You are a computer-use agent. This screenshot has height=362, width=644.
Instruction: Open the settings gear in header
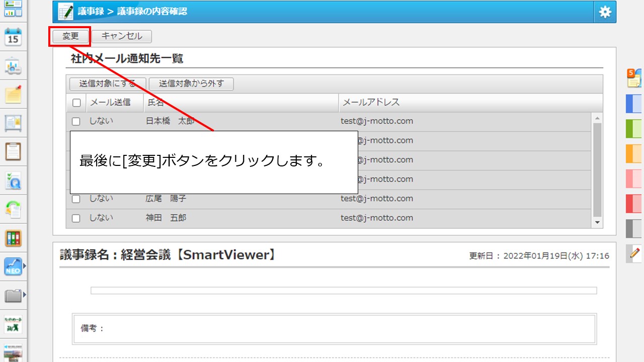[x=605, y=12]
